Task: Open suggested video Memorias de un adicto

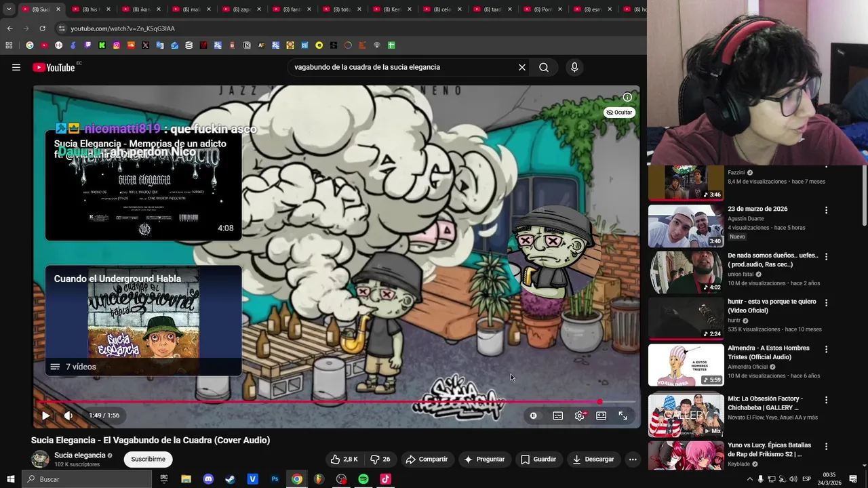Action: coord(143,186)
